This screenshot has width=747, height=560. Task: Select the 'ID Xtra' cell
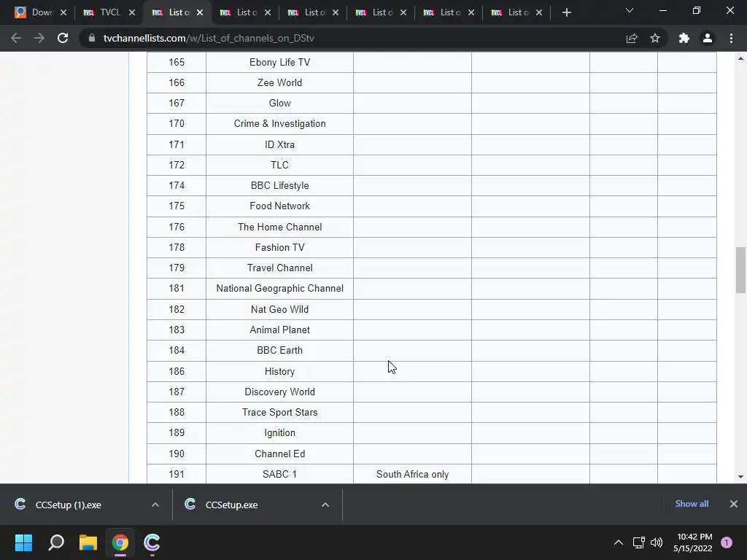tap(279, 145)
